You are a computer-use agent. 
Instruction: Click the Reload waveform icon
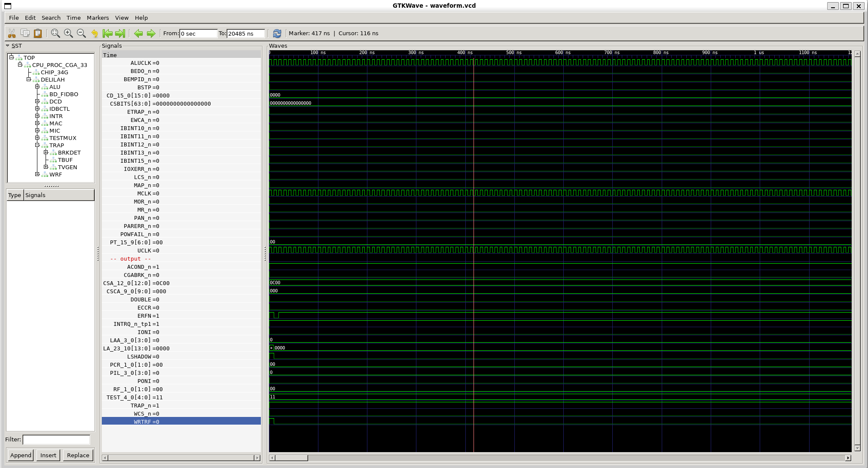coord(277,33)
